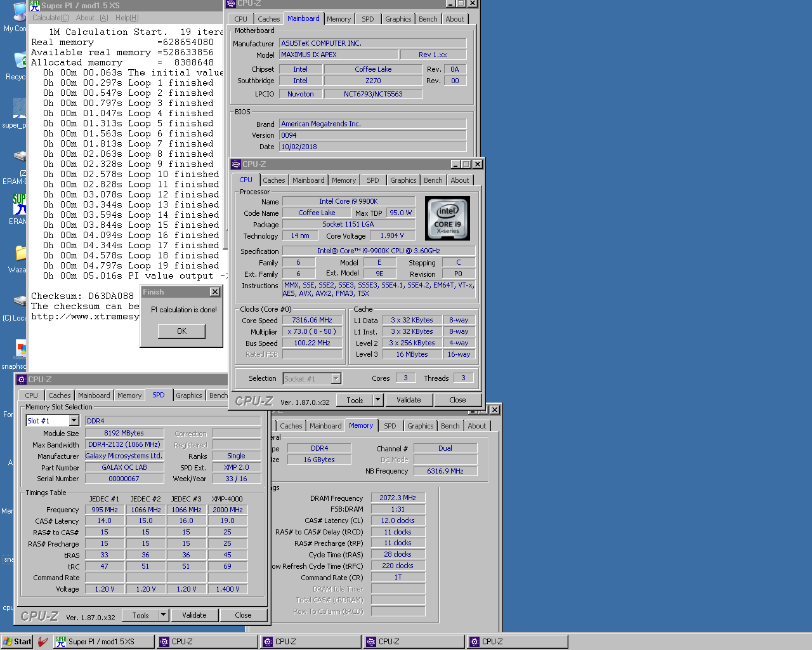
Task: Click the CPU-Z title icon in SPD window
Action: tap(22, 380)
